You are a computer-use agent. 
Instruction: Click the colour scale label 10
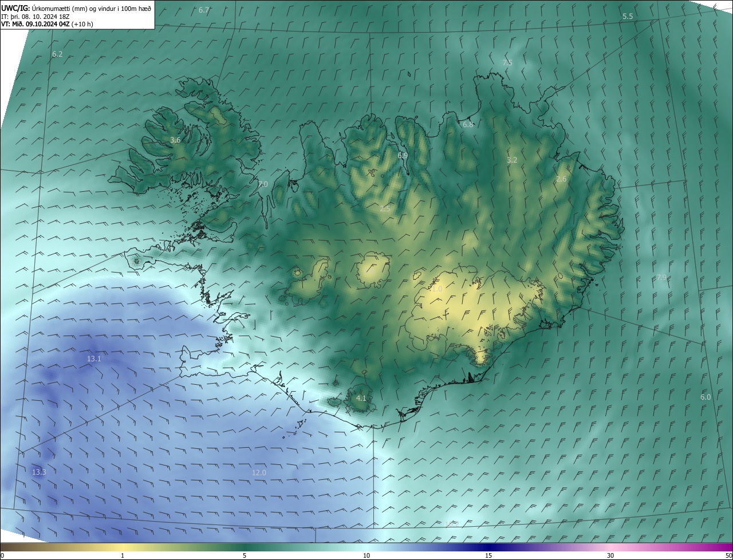click(366, 555)
